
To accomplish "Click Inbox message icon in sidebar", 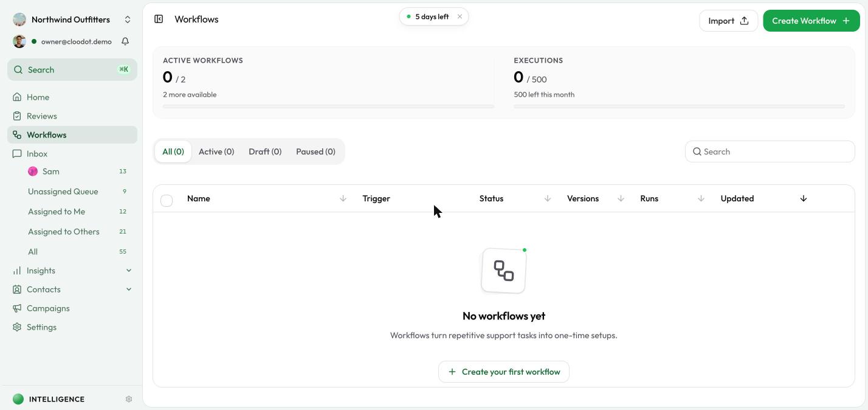I will click(17, 154).
